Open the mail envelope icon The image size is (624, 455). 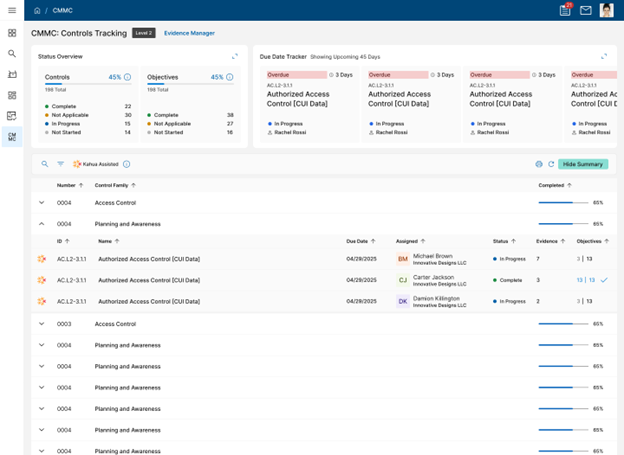point(586,10)
